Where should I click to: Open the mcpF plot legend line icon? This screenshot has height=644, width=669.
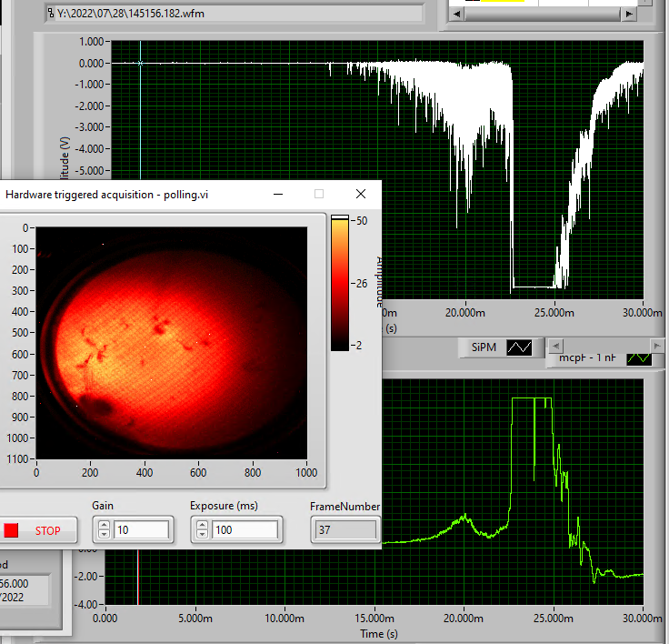639,358
